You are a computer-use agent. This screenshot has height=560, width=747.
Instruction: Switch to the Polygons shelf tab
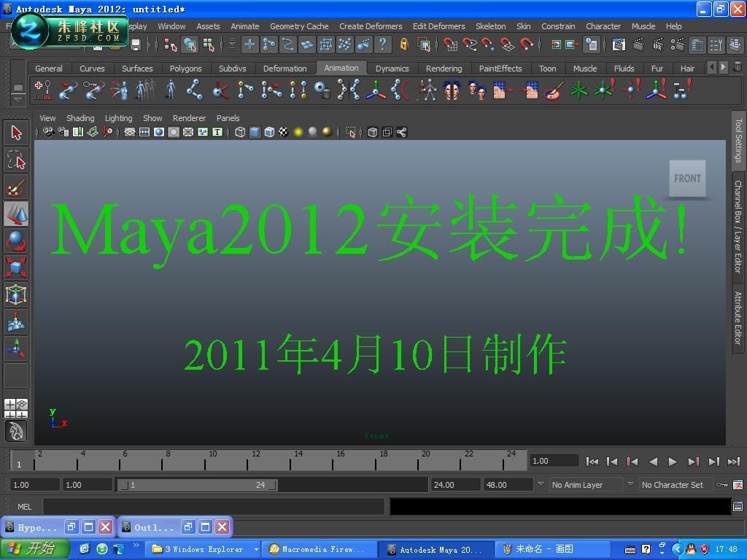[186, 69]
